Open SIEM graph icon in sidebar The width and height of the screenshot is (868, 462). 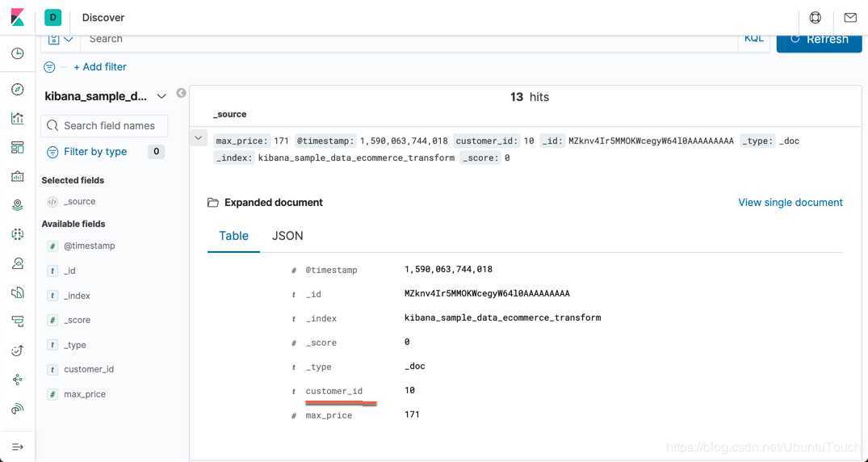(18, 380)
